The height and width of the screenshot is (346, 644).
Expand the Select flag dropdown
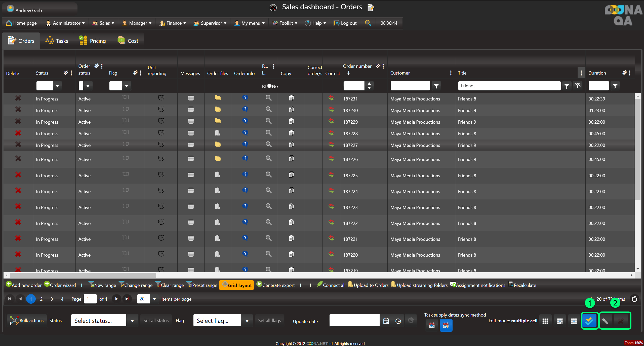pyautogui.click(x=247, y=321)
